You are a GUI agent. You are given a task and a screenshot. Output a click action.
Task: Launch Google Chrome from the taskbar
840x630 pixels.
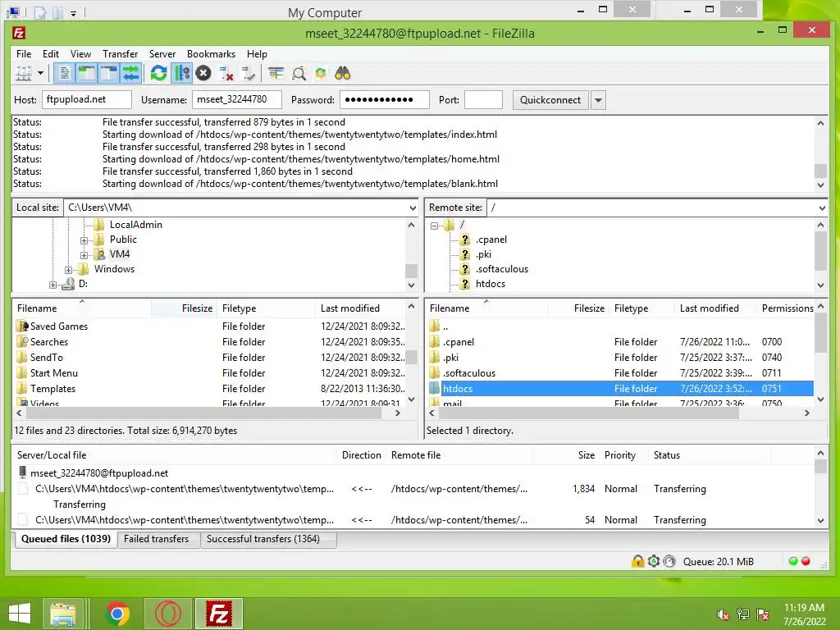(118, 614)
